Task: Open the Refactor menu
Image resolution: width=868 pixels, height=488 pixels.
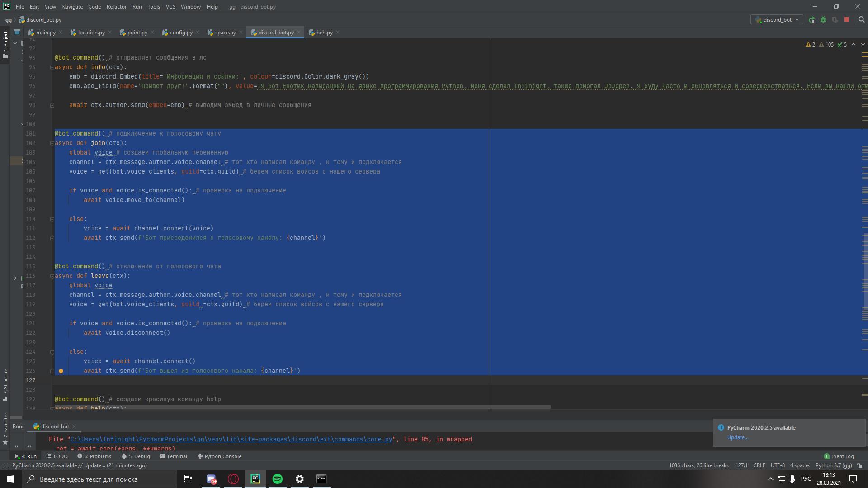Action: (116, 7)
